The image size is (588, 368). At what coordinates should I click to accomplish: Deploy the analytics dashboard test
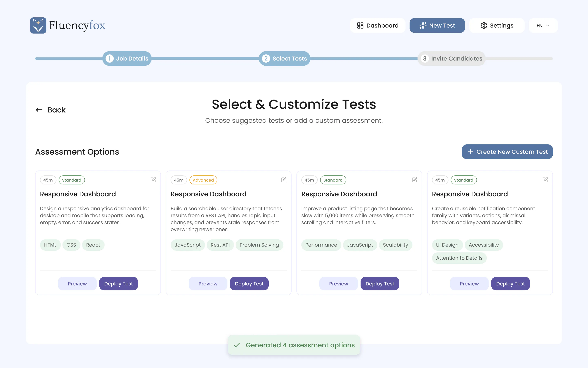119,284
